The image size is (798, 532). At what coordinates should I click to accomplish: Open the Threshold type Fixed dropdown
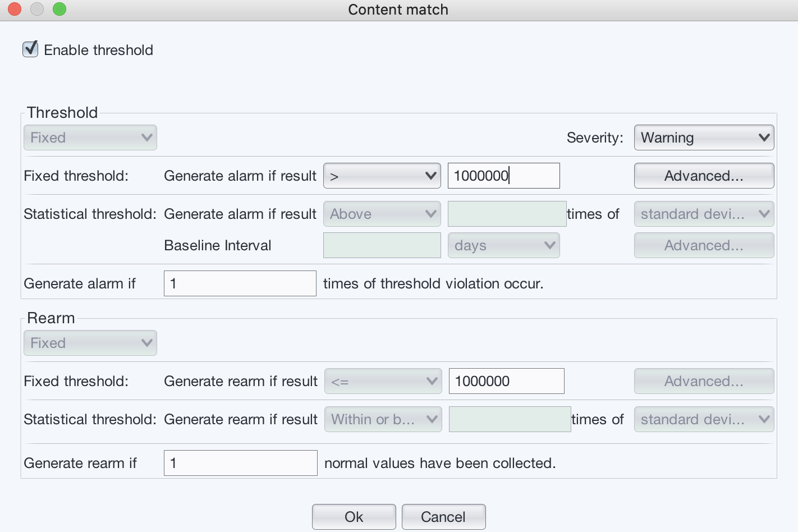[x=90, y=137]
